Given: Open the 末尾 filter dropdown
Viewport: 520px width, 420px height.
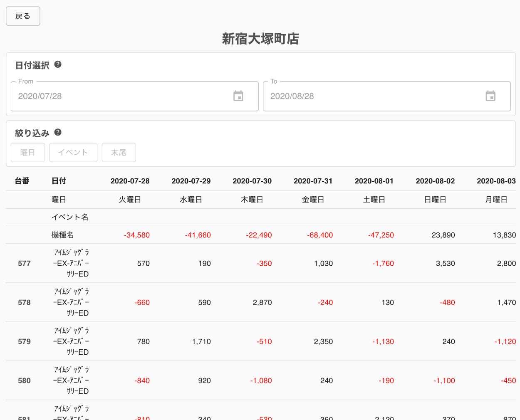Looking at the screenshot, I should click(x=119, y=153).
